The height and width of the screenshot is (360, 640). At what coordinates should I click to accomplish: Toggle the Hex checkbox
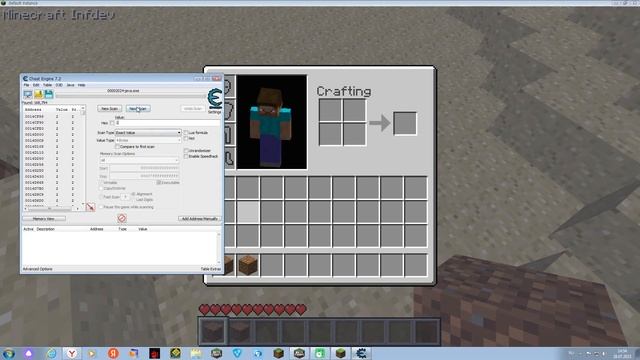[112, 123]
